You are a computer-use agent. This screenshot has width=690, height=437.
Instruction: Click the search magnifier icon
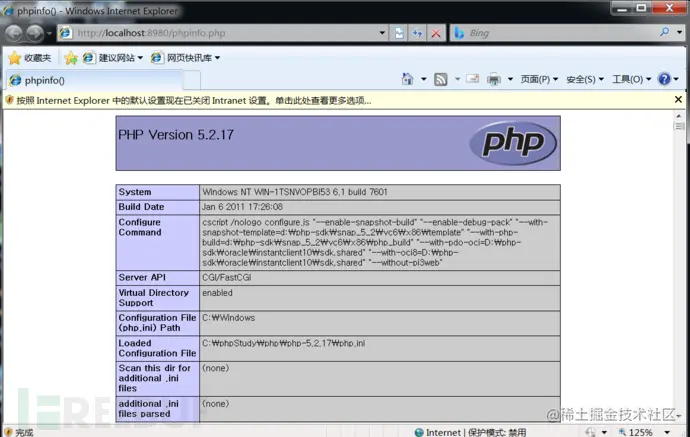[665, 32]
